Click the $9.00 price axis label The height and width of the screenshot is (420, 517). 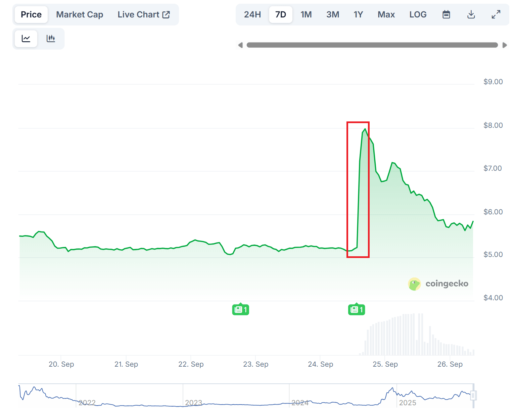click(x=493, y=82)
